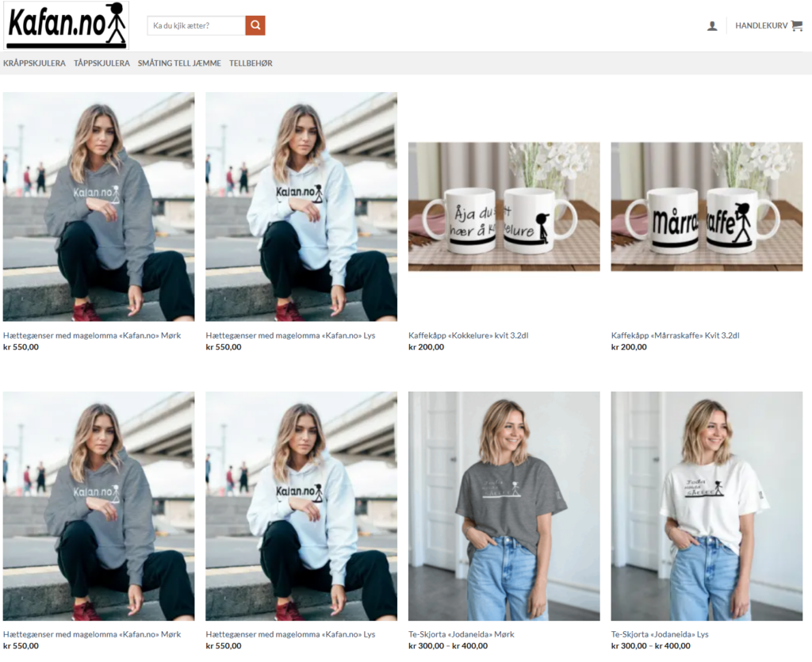Click the orange search magnifier button
The image size is (812, 662).
tap(255, 25)
